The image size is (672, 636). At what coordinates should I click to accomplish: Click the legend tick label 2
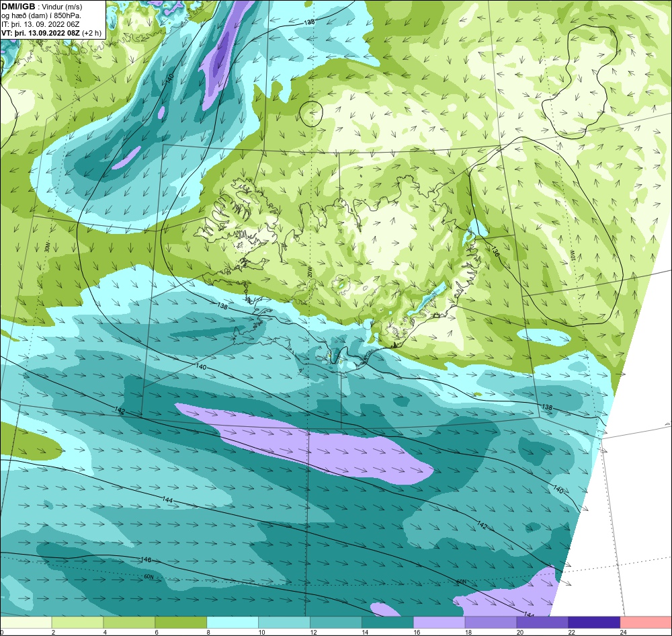pos(53,632)
